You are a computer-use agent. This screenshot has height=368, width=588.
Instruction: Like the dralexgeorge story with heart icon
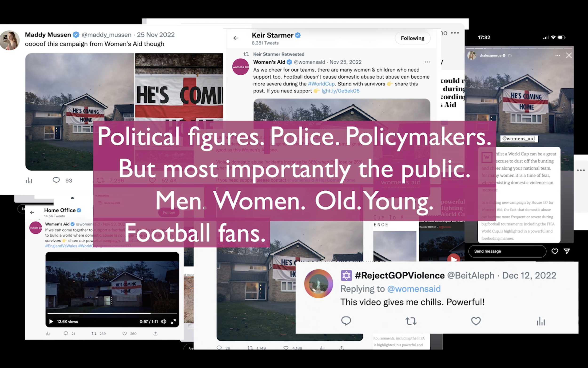point(554,251)
